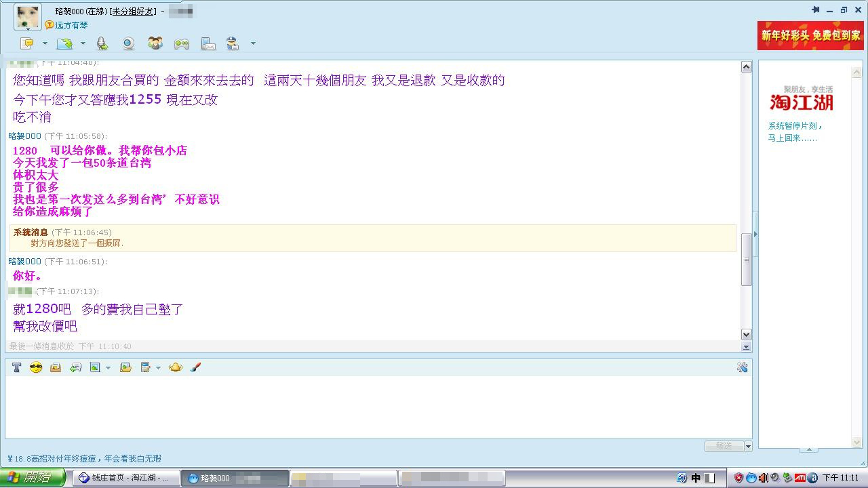Open chat settings tools icon
868x488 pixels.
pyautogui.click(x=742, y=367)
